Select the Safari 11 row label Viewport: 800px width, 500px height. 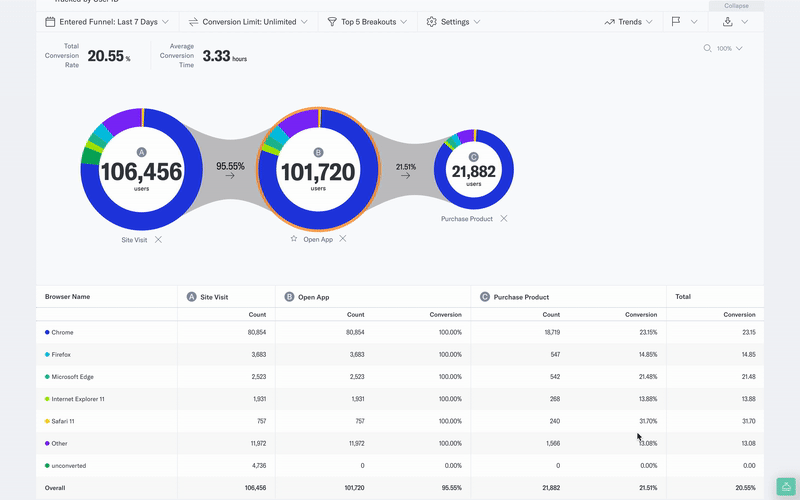(63, 421)
